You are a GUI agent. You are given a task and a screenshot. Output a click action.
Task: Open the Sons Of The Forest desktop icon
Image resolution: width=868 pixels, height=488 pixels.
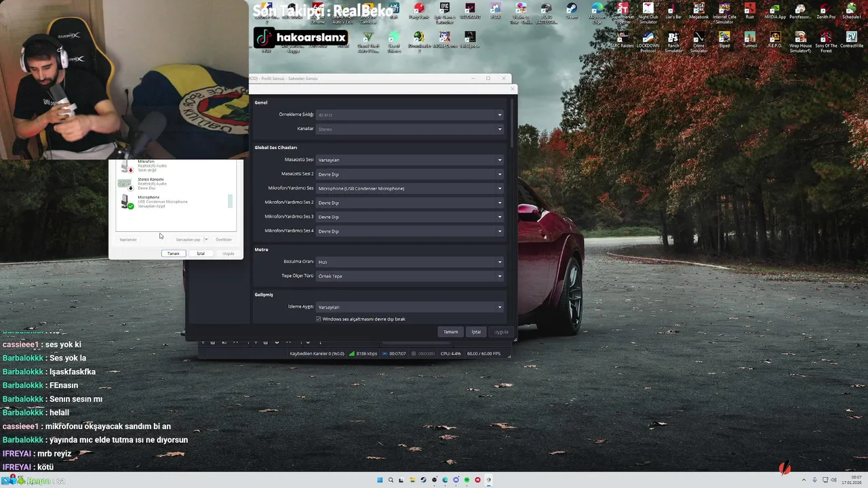826,42
